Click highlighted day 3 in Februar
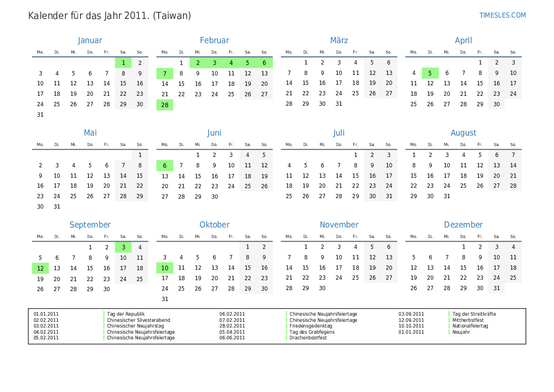 click(x=215, y=63)
